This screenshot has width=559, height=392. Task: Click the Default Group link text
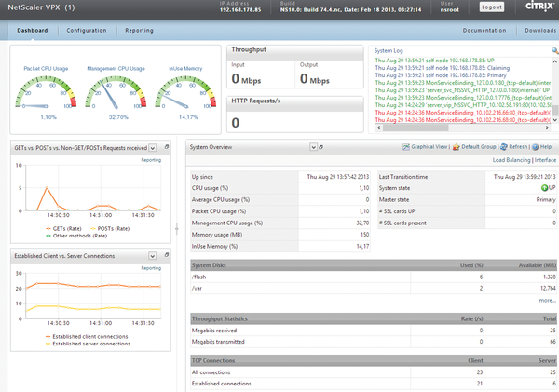point(479,147)
